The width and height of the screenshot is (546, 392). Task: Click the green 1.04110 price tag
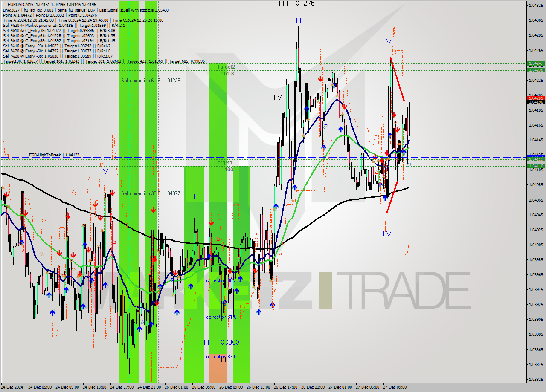535,166
